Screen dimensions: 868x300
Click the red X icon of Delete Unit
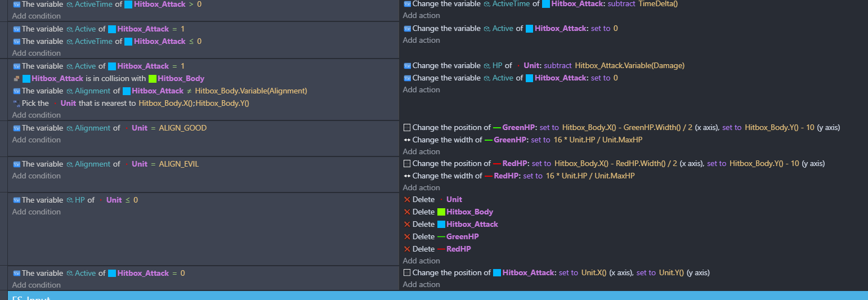pos(408,199)
